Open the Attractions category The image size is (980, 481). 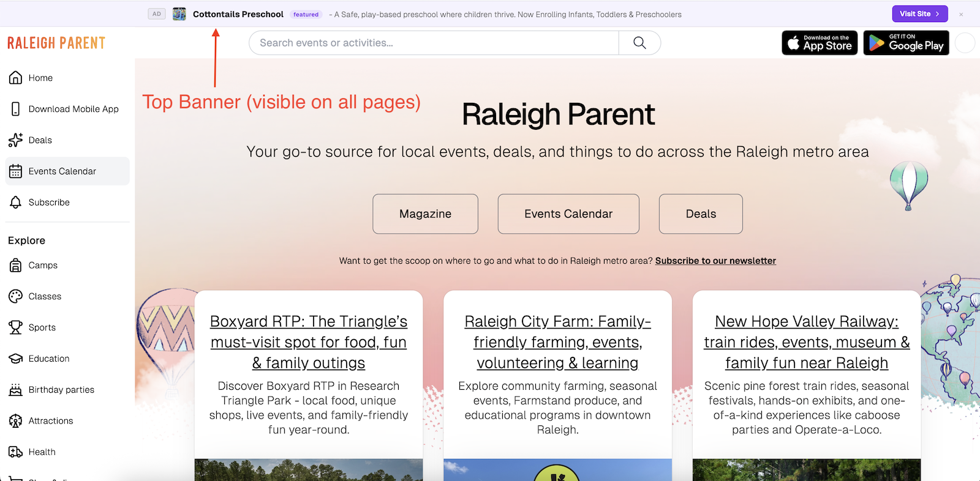(67, 421)
